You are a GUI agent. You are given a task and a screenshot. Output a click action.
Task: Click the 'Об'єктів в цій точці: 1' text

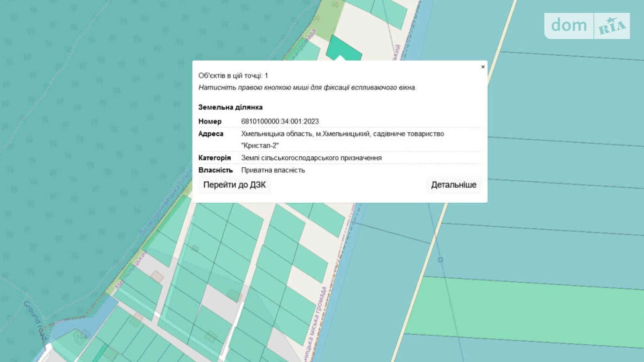click(233, 76)
